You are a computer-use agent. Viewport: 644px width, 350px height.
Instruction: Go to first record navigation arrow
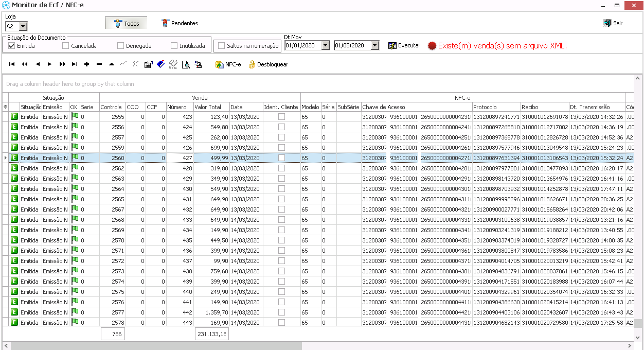12,64
